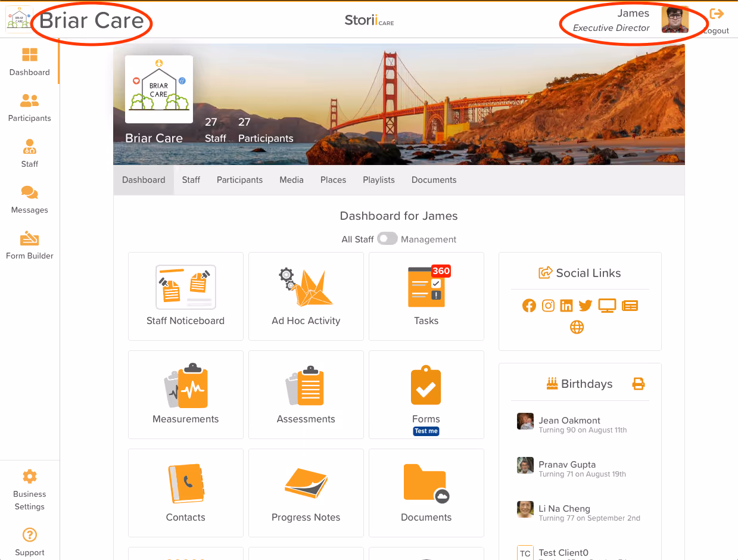738x560 pixels.
Task: Switch to the Staff tab under the banner
Action: (x=191, y=180)
